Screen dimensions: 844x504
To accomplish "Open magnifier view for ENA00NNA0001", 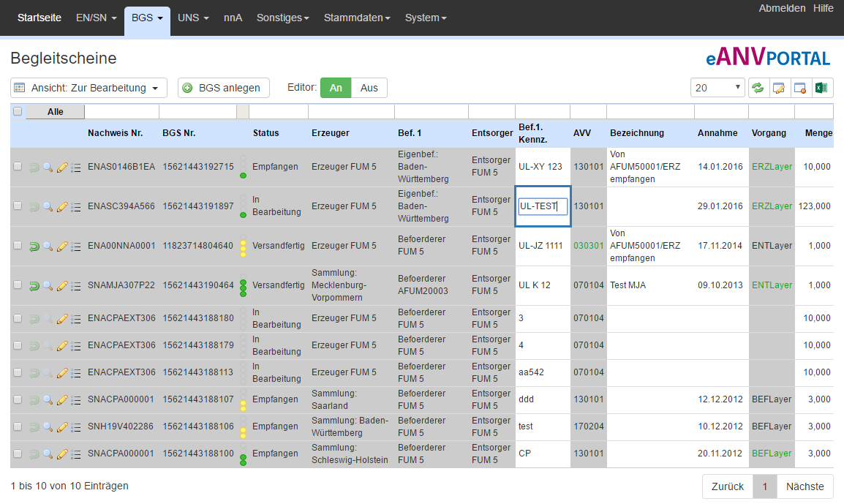I will 48,246.
